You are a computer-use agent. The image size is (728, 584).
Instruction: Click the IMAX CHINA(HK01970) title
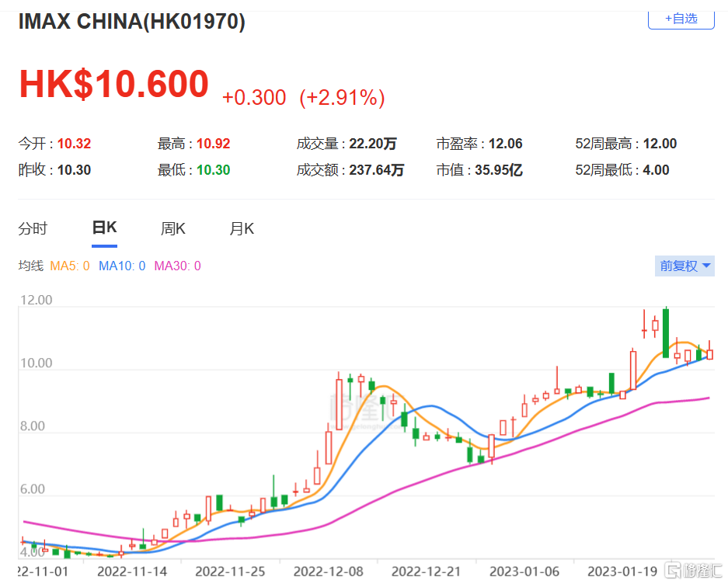coord(132,21)
